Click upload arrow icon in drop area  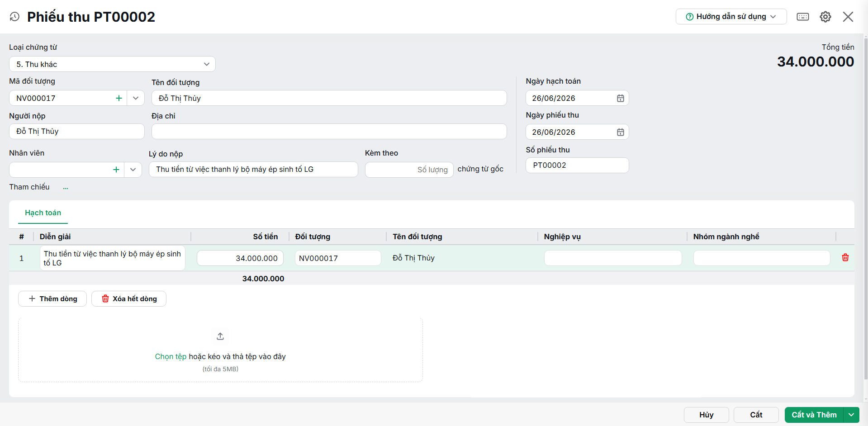(220, 336)
